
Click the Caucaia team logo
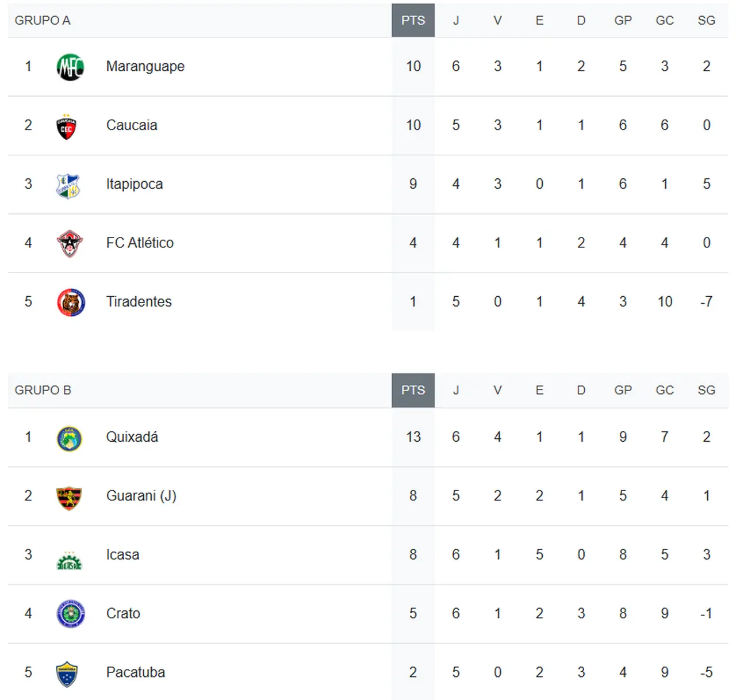pos(67,127)
